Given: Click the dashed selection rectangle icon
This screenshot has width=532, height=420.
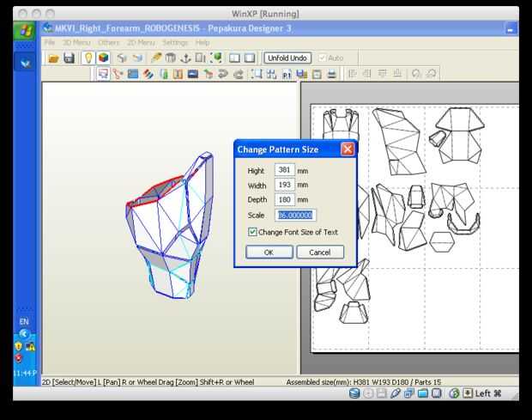Looking at the screenshot, I should tap(257, 74).
